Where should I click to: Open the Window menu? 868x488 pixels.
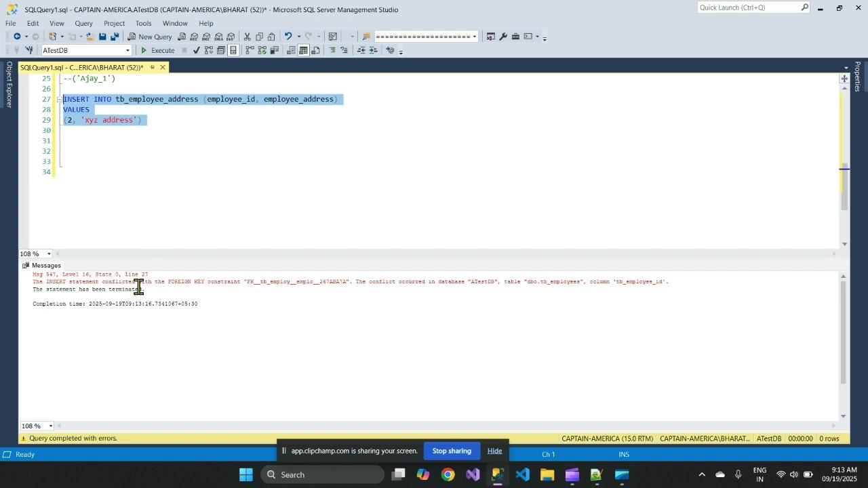(x=175, y=23)
